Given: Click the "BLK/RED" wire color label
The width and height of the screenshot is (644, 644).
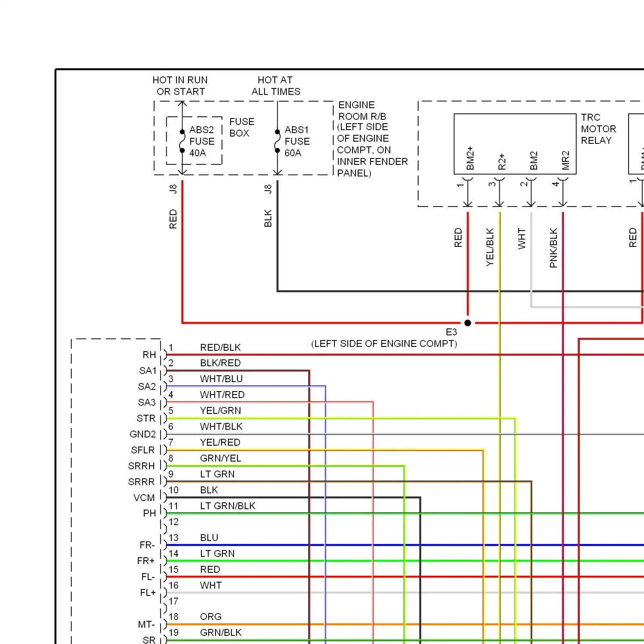Looking at the screenshot, I should [220, 363].
